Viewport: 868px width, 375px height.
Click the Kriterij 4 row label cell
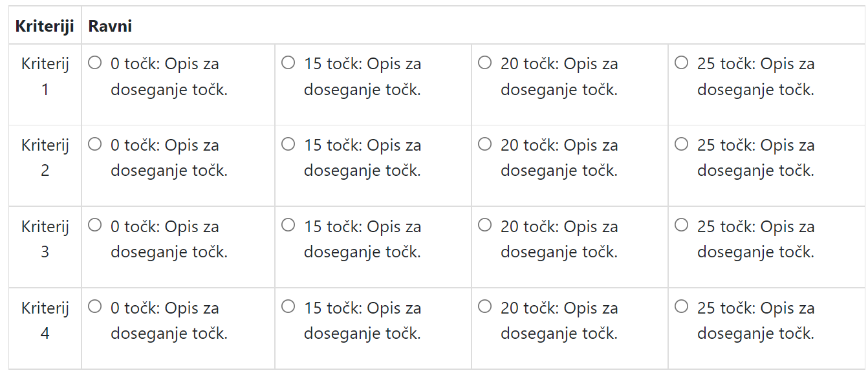click(x=45, y=321)
